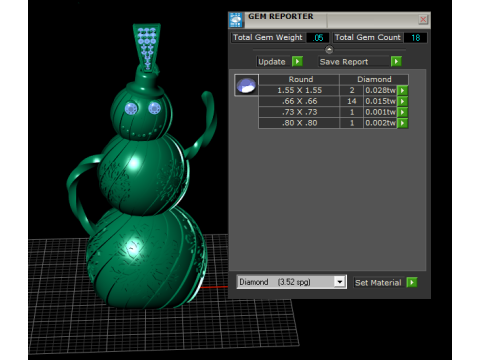
Task: Click the count 14 cell
Action: 352,101
